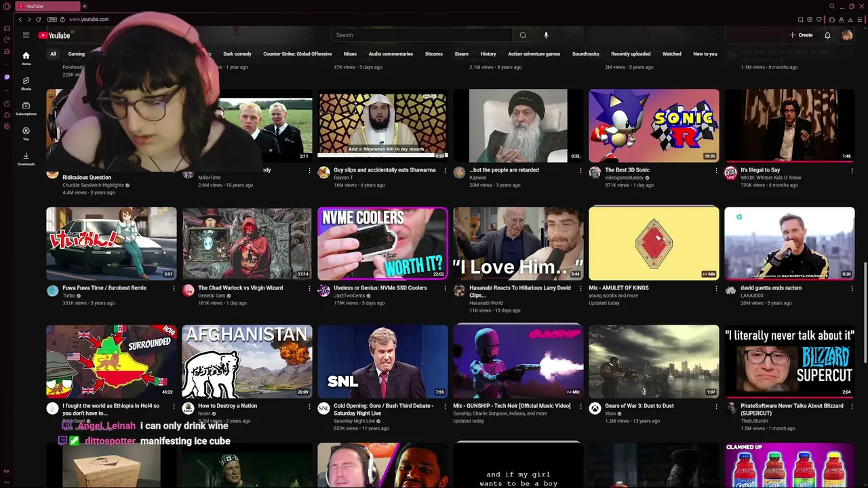Screen dimensions: 868x488
Task: Select the Soundtracks chip
Action: click(x=585, y=54)
